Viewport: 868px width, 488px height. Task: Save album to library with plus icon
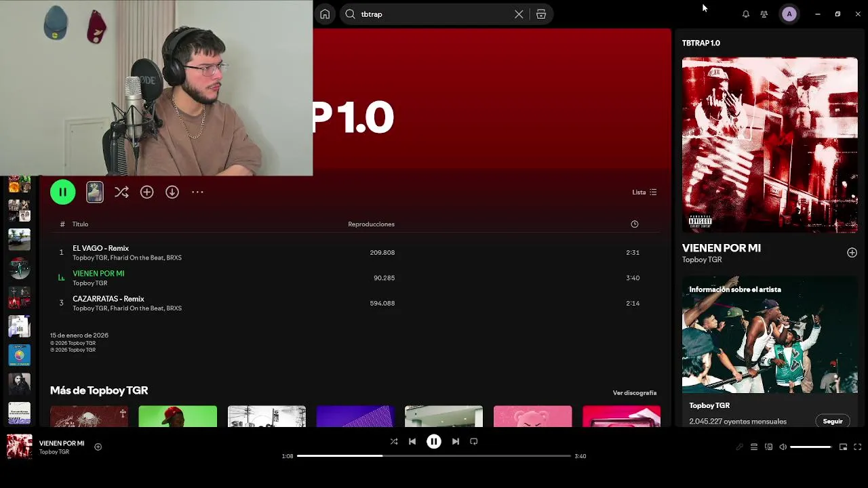coord(147,192)
